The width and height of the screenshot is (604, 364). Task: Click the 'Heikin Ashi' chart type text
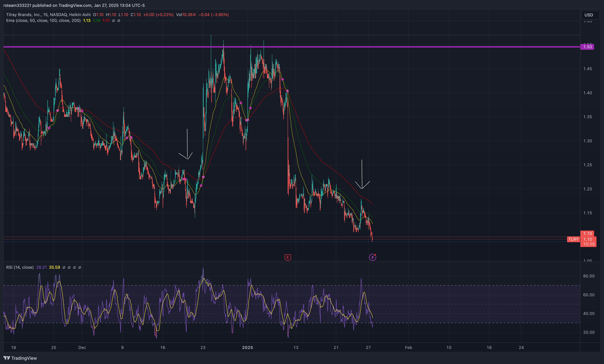[x=80, y=15]
